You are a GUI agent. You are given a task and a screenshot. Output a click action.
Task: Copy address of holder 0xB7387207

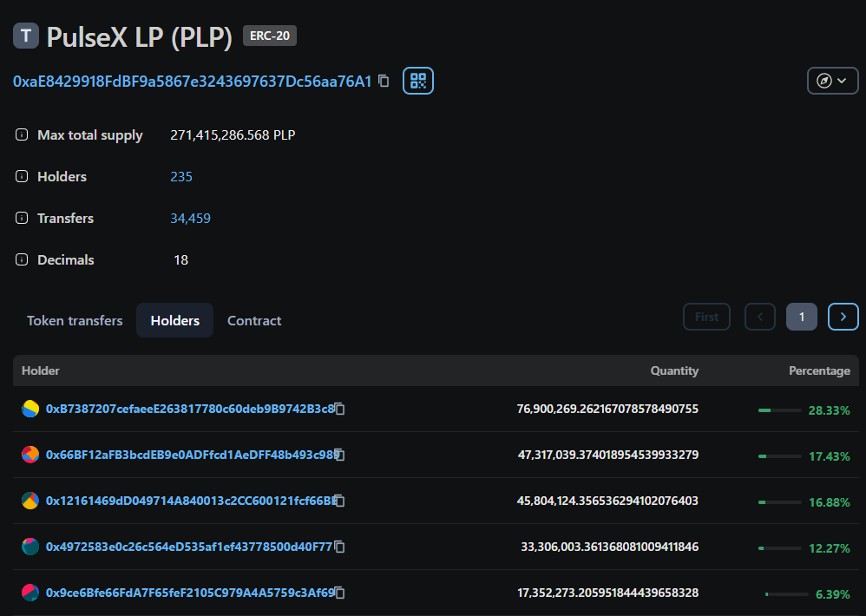point(340,409)
